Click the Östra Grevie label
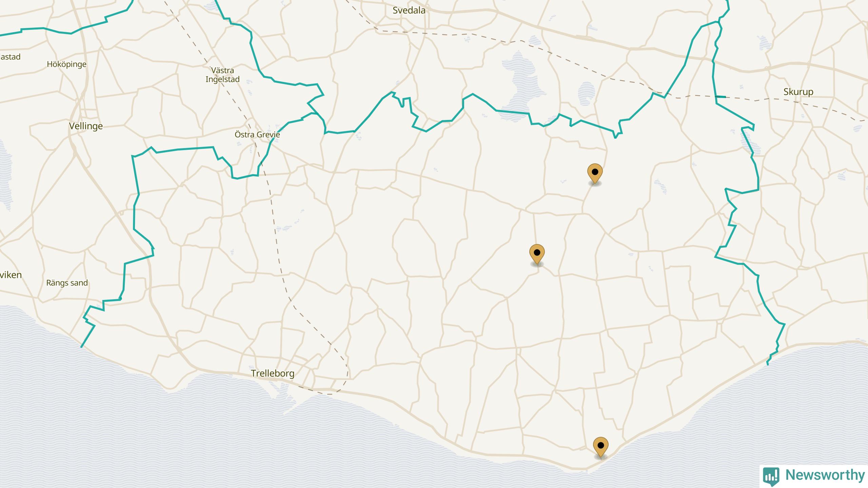This screenshot has height=488, width=868. tap(257, 135)
